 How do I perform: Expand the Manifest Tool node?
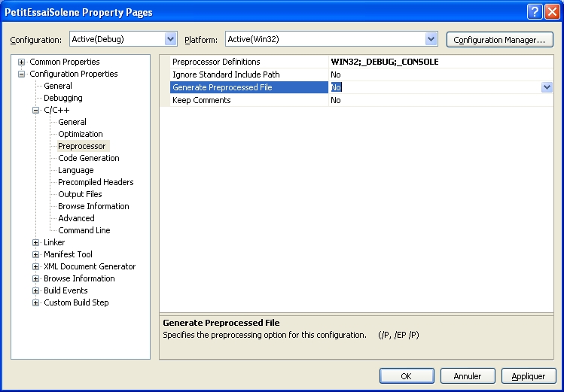pos(35,254)
